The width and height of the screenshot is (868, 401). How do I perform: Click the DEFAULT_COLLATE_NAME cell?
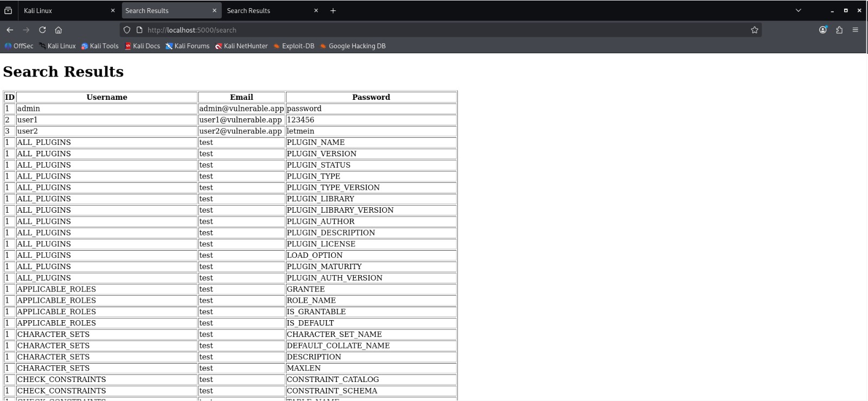coord(371,346)
